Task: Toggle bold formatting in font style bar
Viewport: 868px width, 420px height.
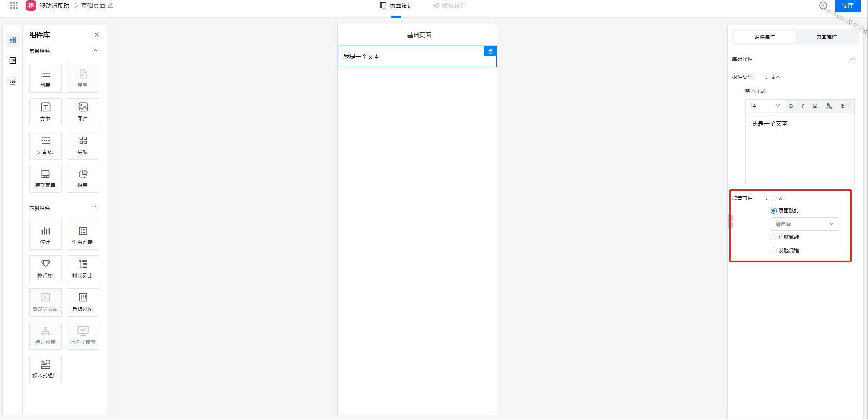Action: 791,106
